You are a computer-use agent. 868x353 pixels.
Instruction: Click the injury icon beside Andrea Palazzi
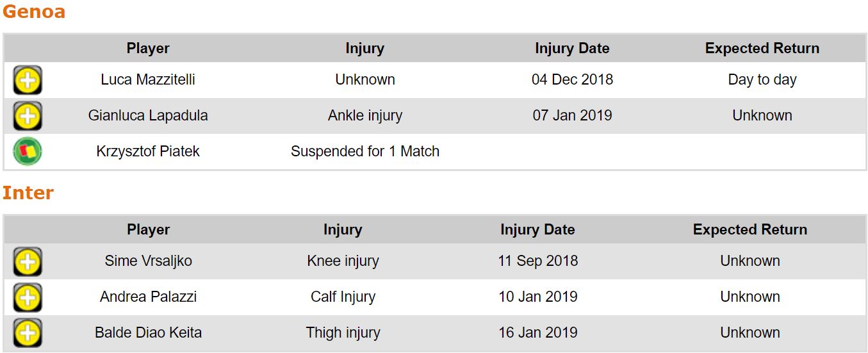(x=28, y=297)
